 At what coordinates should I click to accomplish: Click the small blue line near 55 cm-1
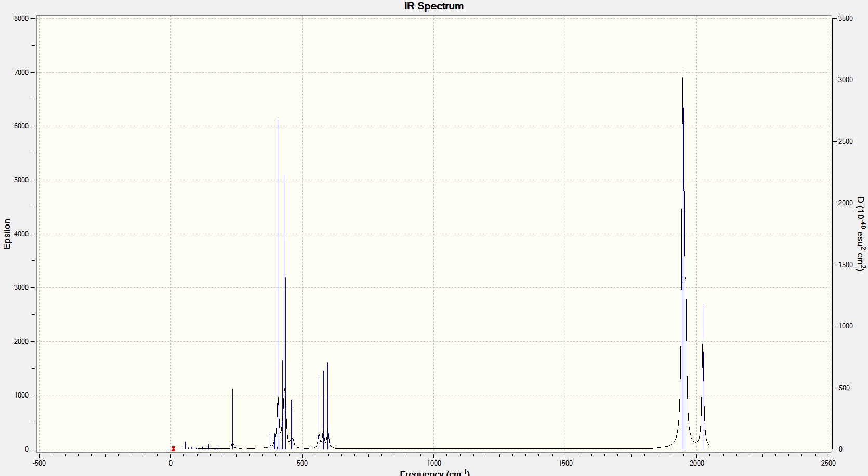(x=185, y=445)
